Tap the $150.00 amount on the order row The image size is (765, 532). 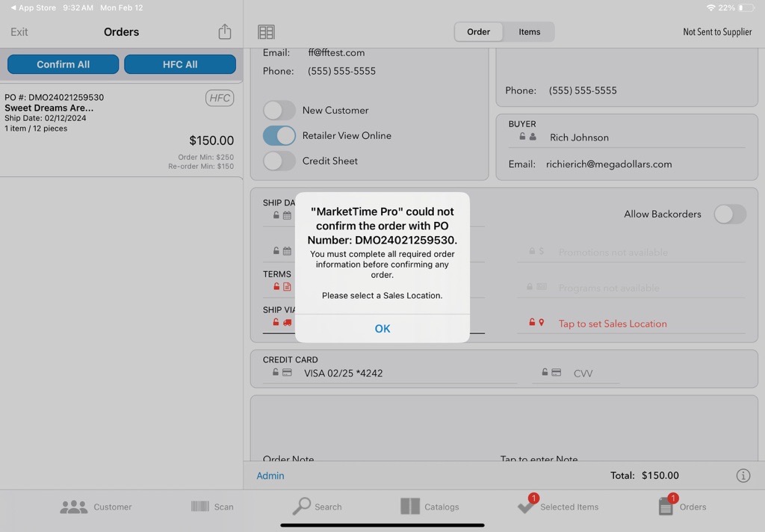point(211,140)
